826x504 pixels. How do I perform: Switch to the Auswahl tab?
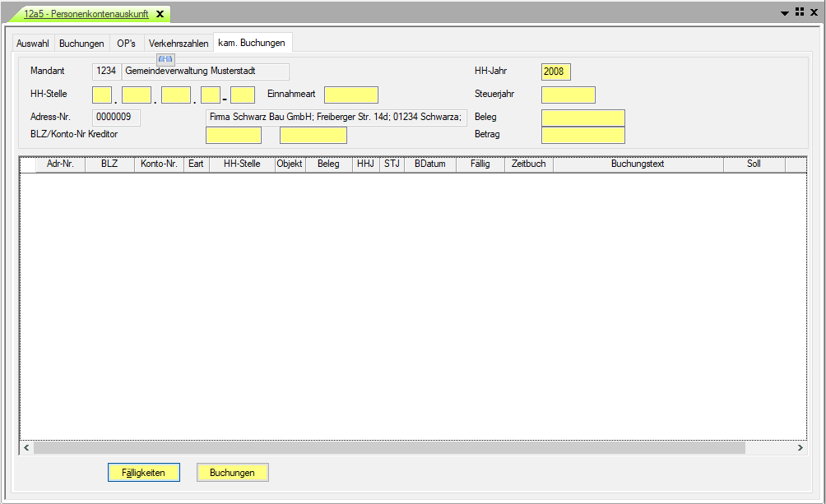pyautogui.click(x=33, y=44)
